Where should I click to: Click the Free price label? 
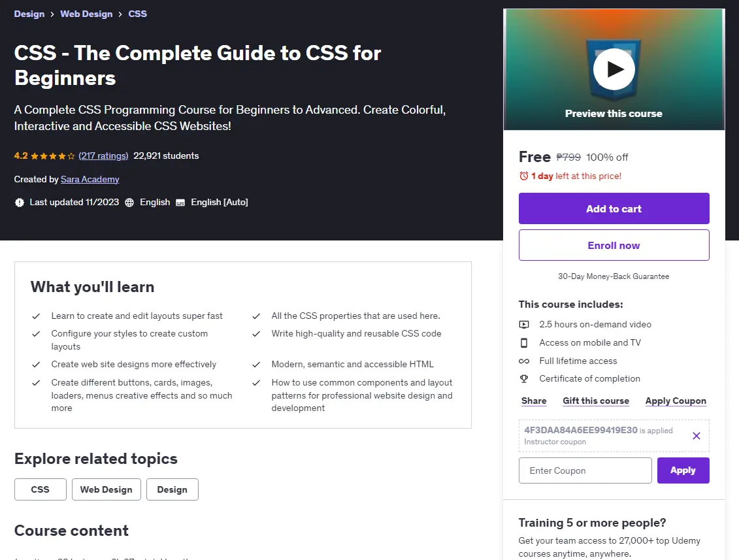click(534, 157)
